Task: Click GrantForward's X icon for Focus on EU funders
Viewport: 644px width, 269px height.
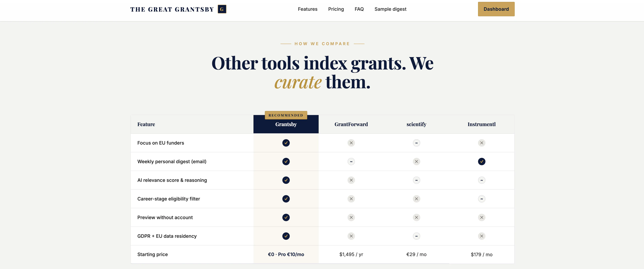Action: tap(351, 143)
